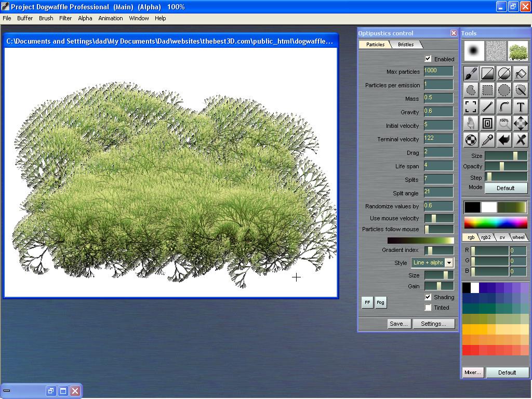The height and width of the screenshot is (399, 532).
Task: Switch to the Bristles tab
Action: tap(406, 45)
